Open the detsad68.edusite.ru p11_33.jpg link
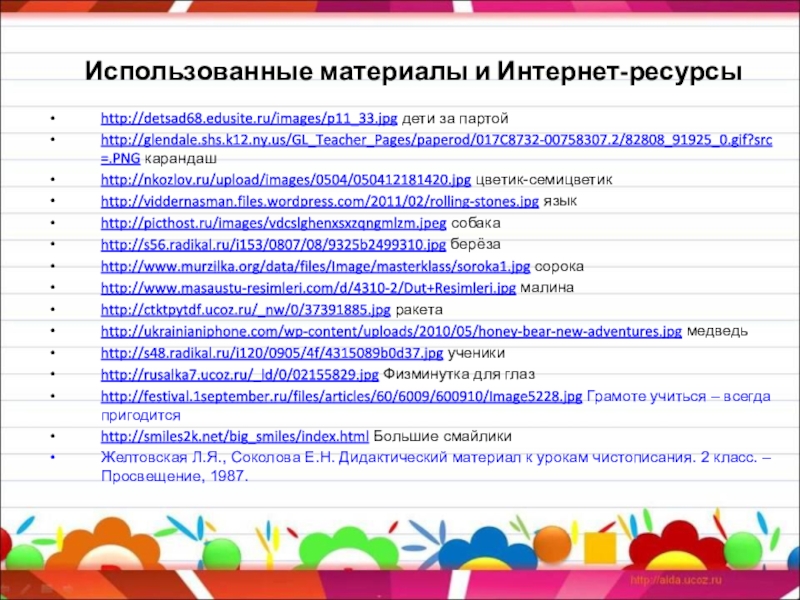The width and height of the screenshot is (800, 600). pyautogui.click(x=249, y=118)
